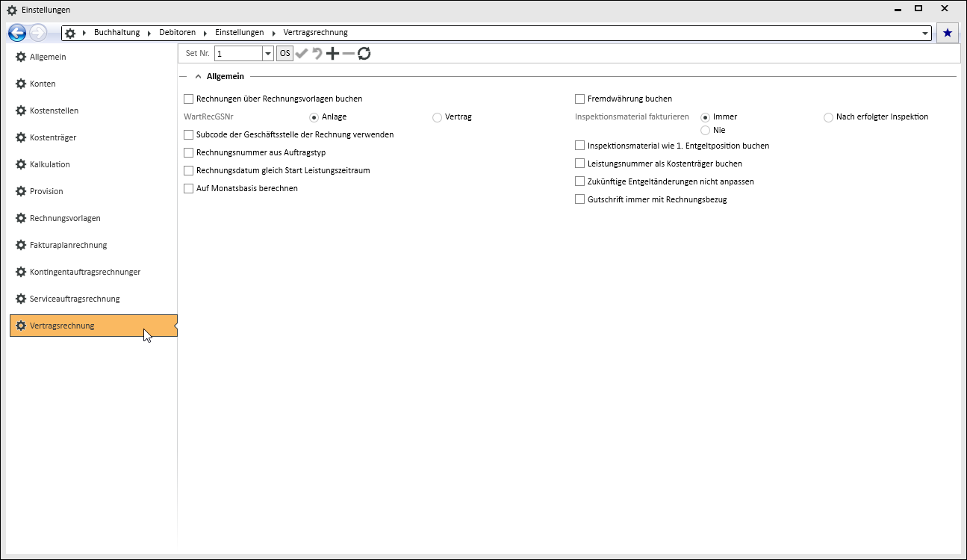This screenshot has height=560, width=967.
Task: Remove set with the minus icon
Action: [x=349, y=53]
